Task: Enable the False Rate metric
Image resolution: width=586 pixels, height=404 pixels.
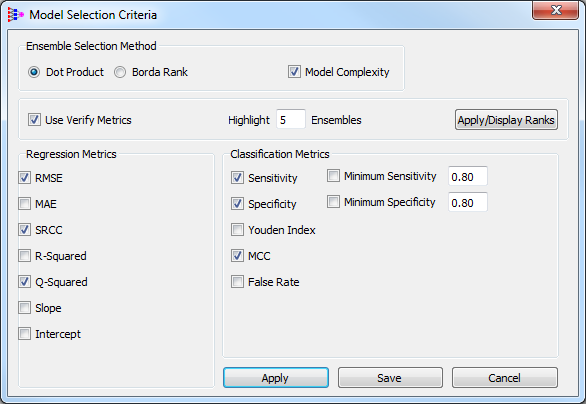Action: coord(237,281)
